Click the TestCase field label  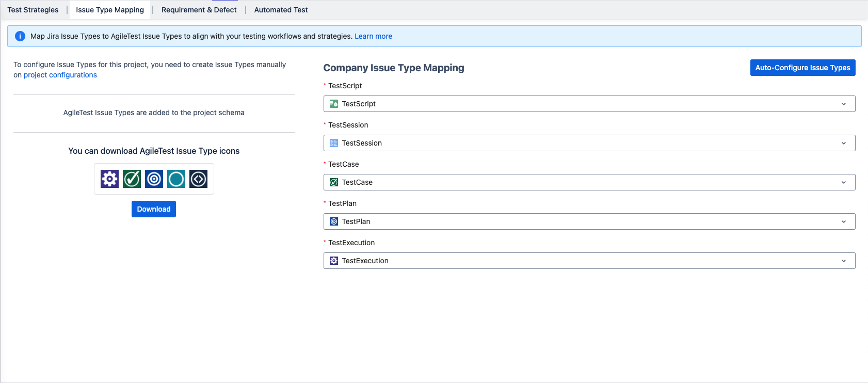344,164
